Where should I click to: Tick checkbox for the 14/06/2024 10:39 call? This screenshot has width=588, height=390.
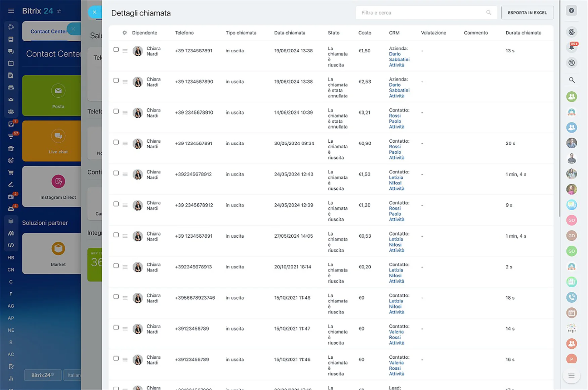[x=116, y=111]
